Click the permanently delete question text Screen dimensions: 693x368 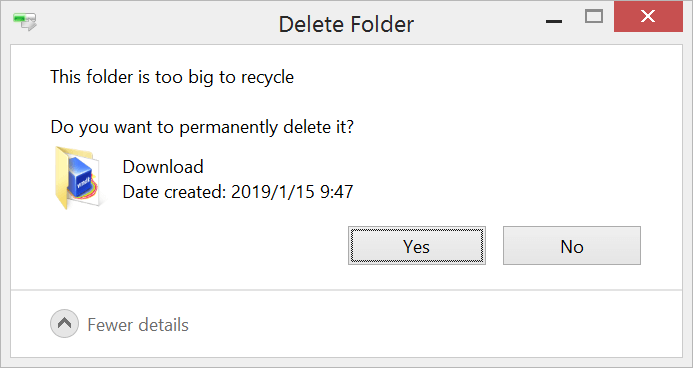point(202,127)
